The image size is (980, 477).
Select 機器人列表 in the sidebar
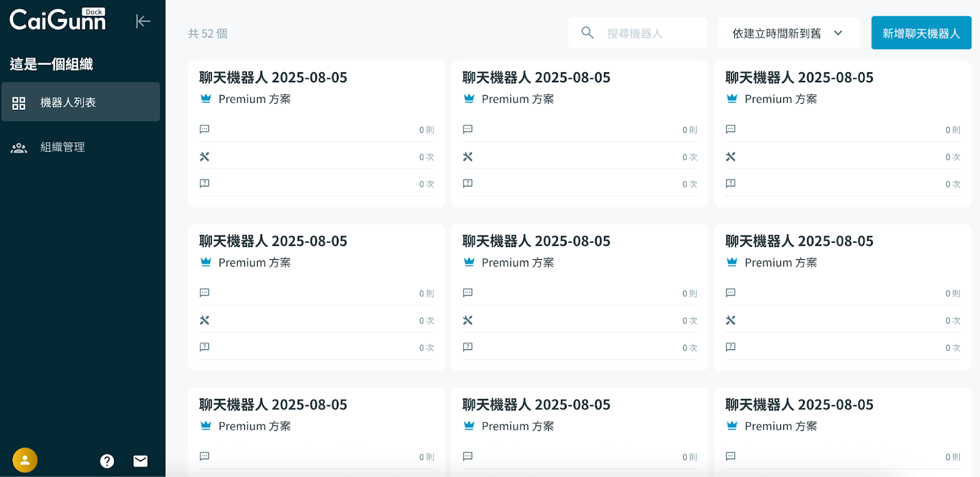80,102
